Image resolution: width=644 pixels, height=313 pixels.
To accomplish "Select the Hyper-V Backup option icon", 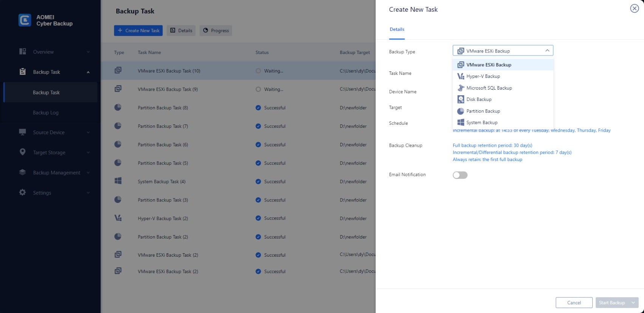I will click(x=461, y=76).
